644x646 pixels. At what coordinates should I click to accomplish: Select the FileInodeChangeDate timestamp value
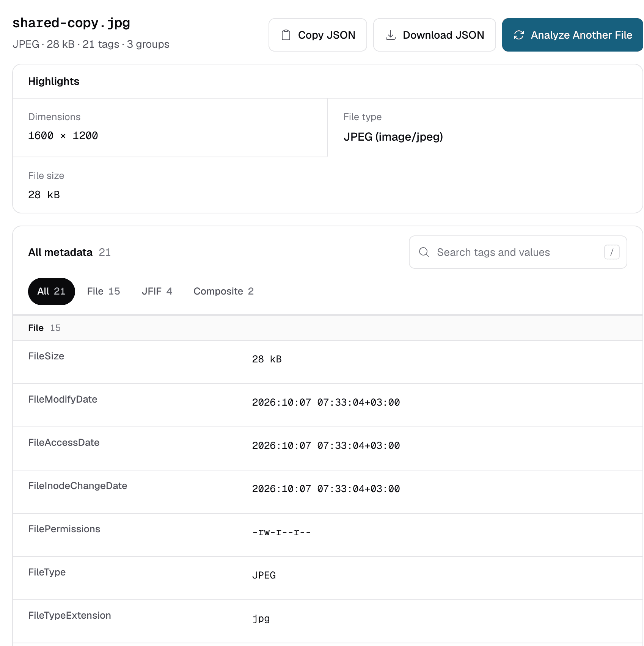pyautogui.click(x=326, y=489)
